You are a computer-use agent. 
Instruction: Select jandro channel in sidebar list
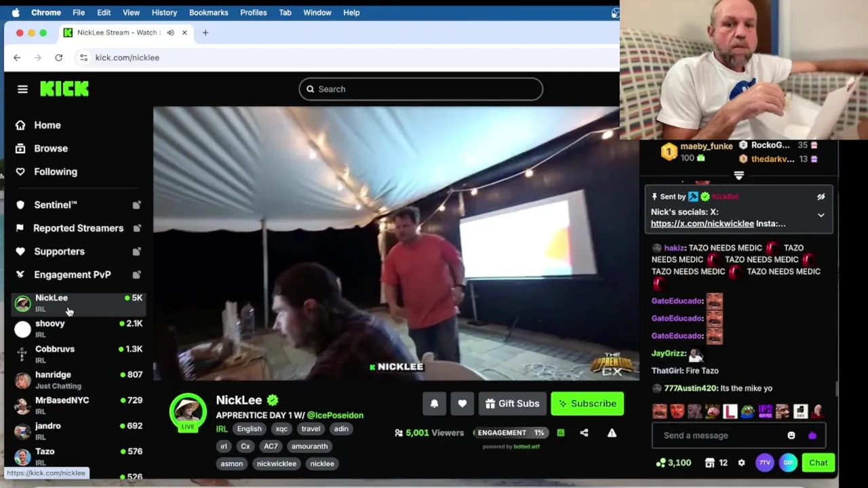point(78,431)
